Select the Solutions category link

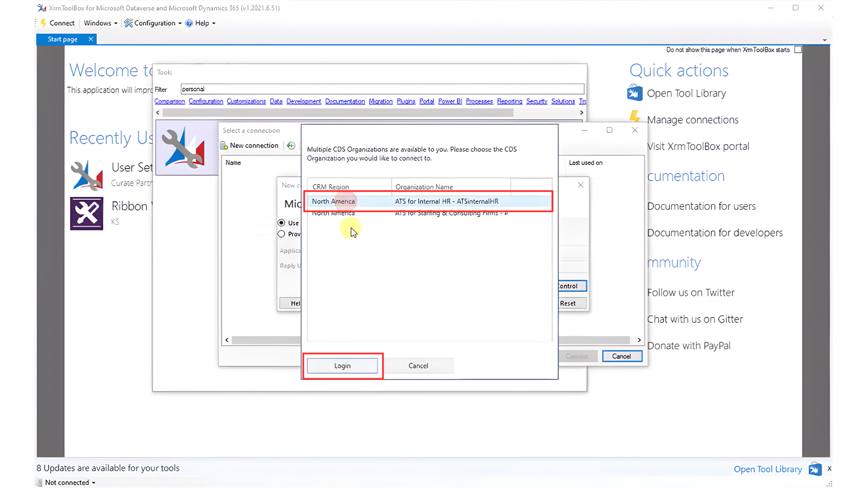pos(563,101)
